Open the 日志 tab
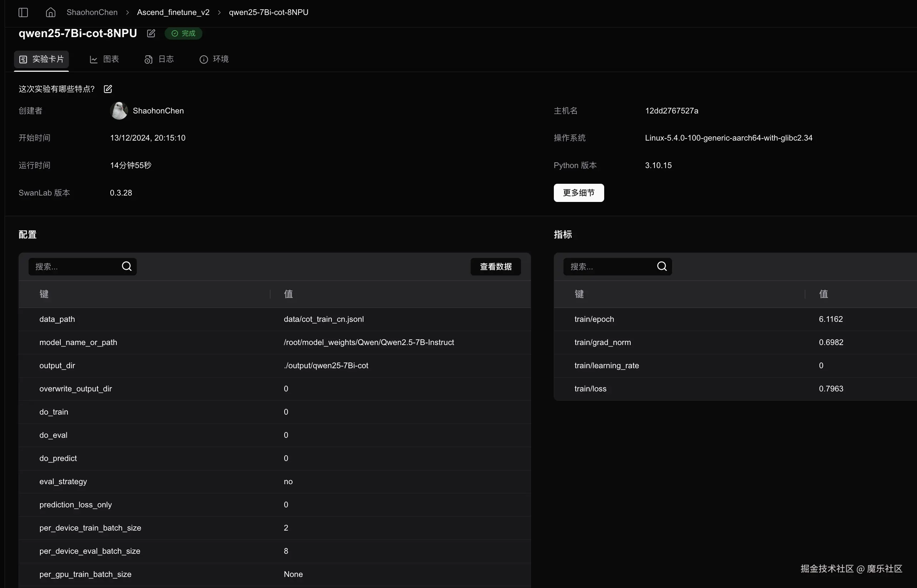This screenshot has height=588, width=917. click(159, 59)
